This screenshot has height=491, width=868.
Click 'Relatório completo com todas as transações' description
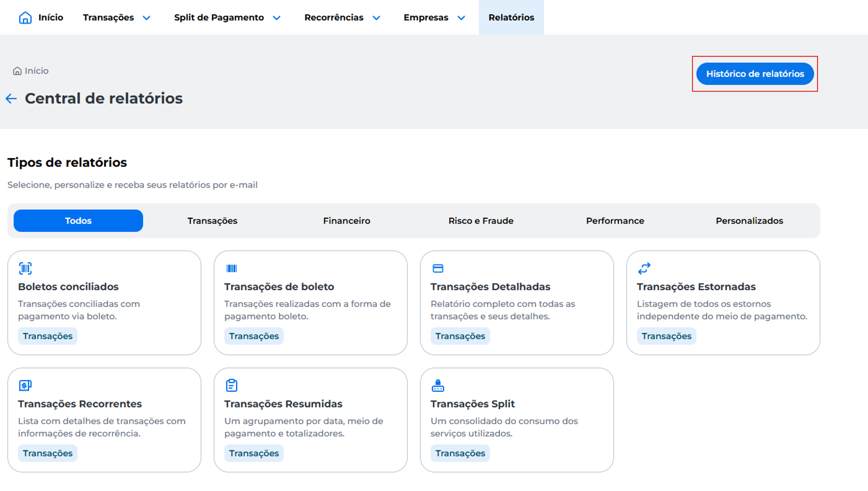pyautogui.click(x=503, y=310)
